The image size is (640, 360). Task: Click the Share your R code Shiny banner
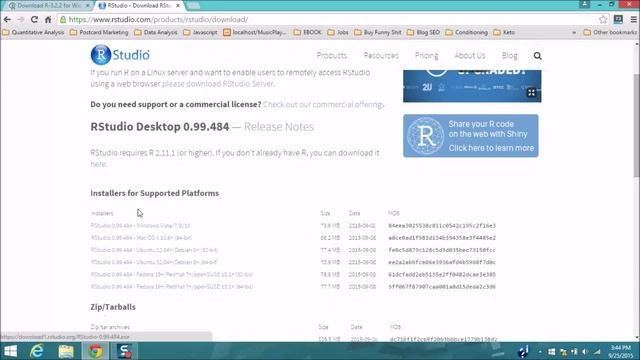[471, 136]
